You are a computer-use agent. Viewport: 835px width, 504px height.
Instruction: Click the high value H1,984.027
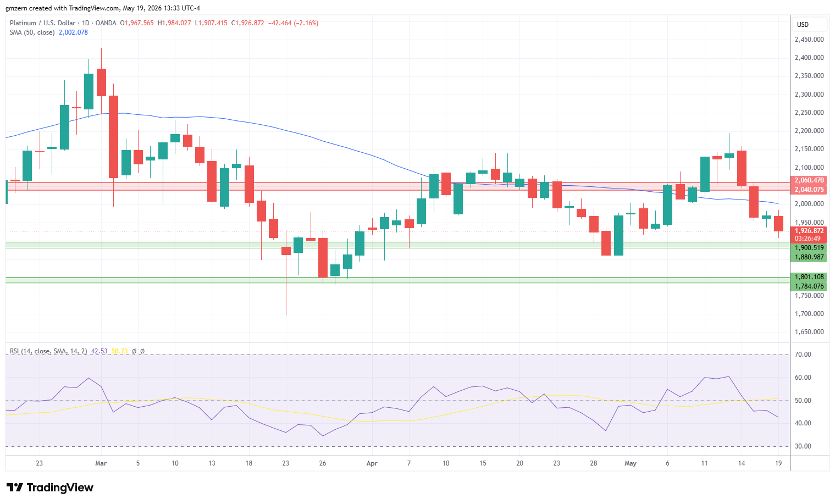(174, 23)
